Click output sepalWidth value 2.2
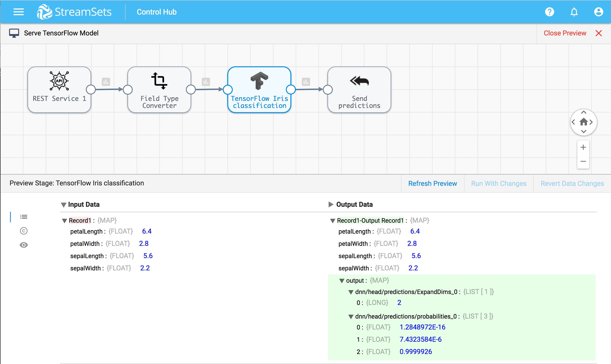This screenshot has height=364, width=611. (x=413, y=268)
